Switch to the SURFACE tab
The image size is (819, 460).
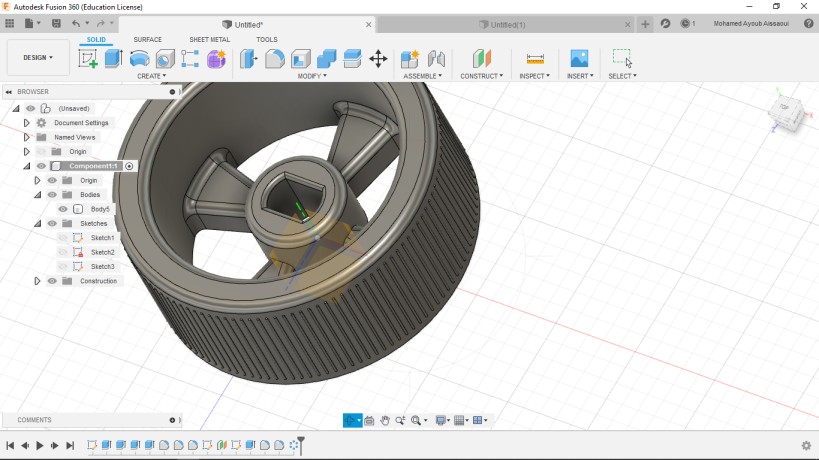tap(147, 40)
